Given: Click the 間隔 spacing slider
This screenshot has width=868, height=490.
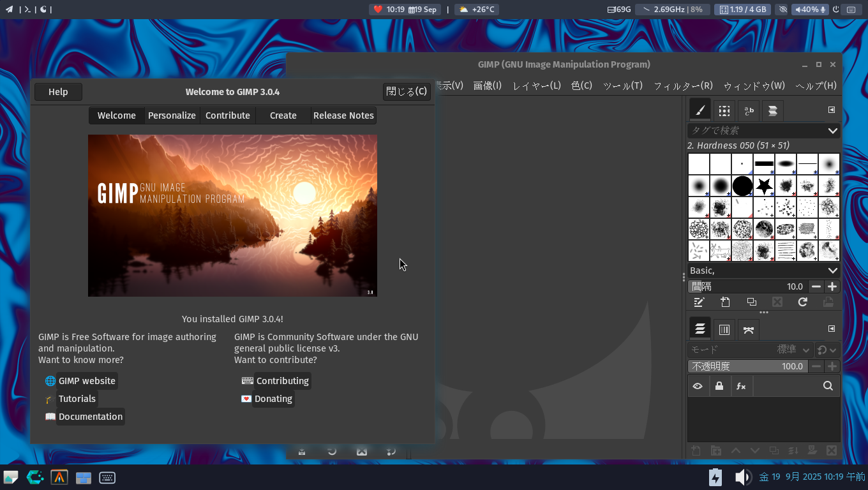Looking at the screenshot, I should 747,286.
